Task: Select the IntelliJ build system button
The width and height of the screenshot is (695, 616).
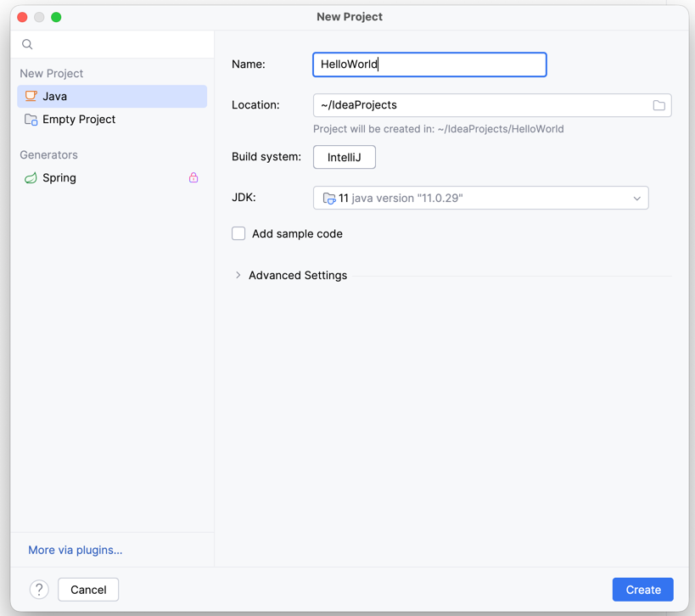Action: click(x=345, y=157)
